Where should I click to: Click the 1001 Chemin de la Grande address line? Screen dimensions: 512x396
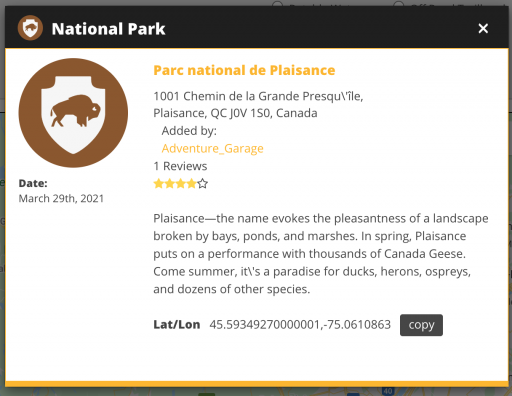(258, 96)
